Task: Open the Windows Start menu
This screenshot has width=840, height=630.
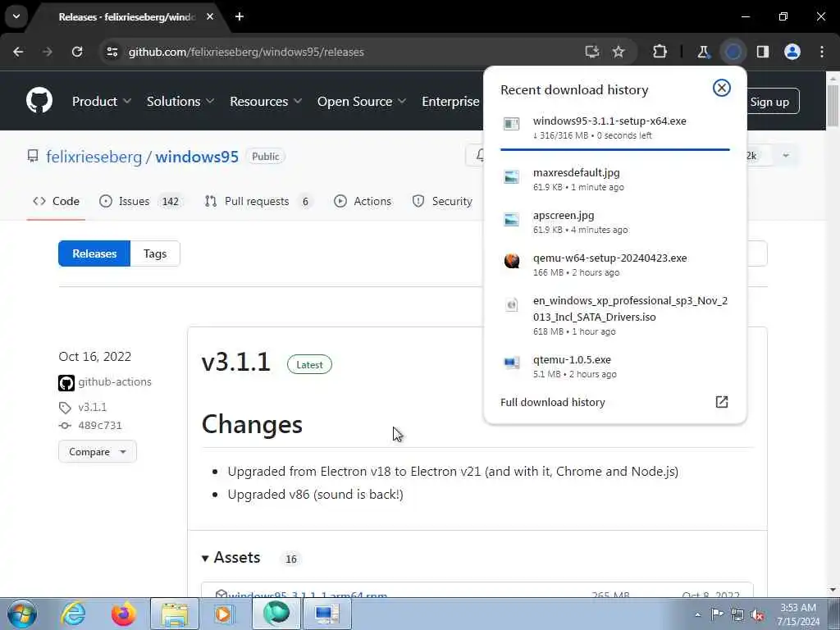Action: pyautogui.click(x=22, y=614)
